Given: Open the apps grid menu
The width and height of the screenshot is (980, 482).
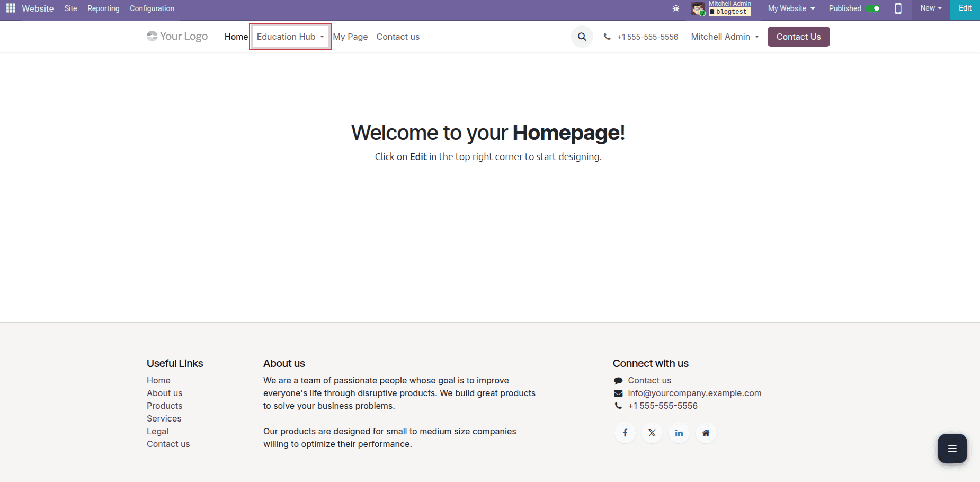Looking at the screenshot, I should (x=10, y=8).
